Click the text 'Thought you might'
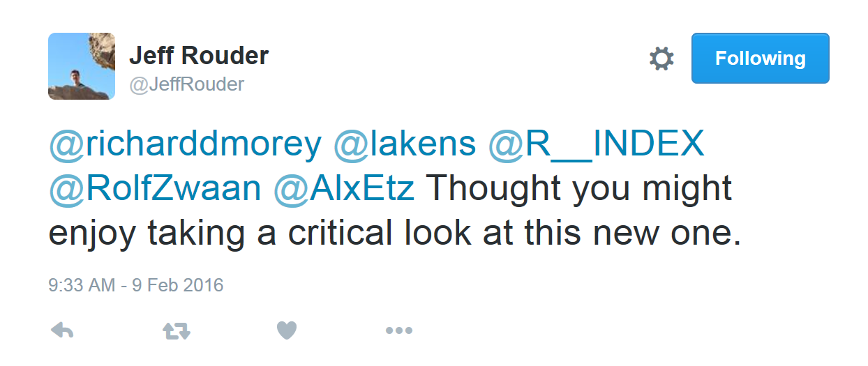Viewport: 868px width, 366px height. click(x=578, y=189)
